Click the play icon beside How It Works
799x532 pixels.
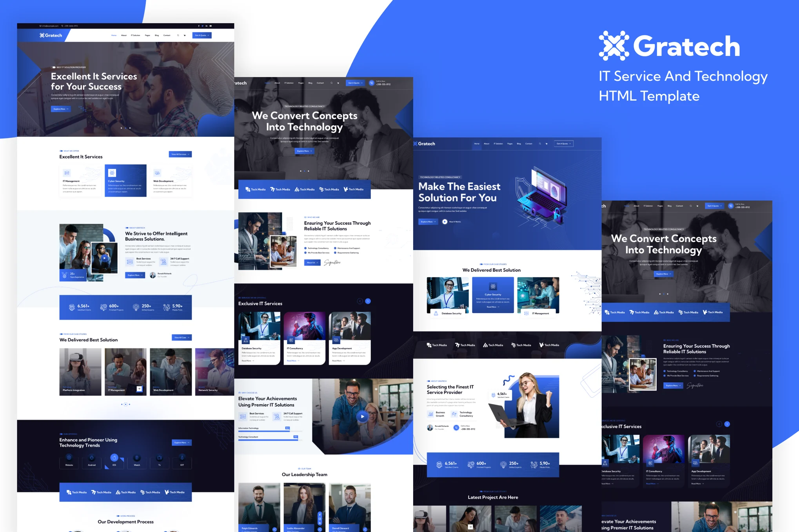tap(445, 222)
